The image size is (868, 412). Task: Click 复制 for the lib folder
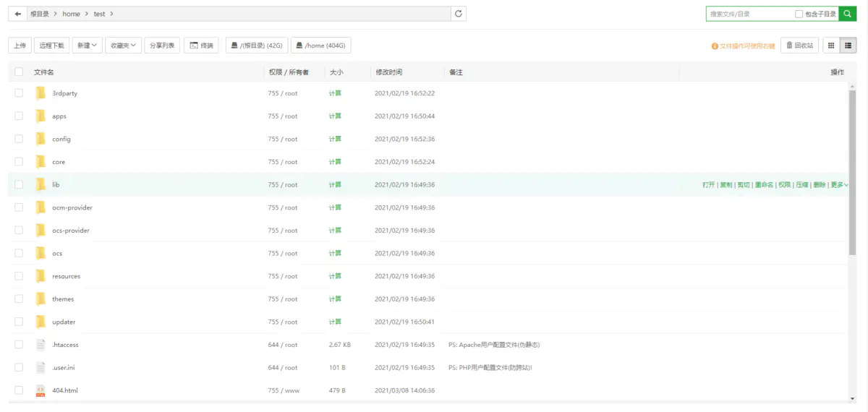[x=726, y=185]
